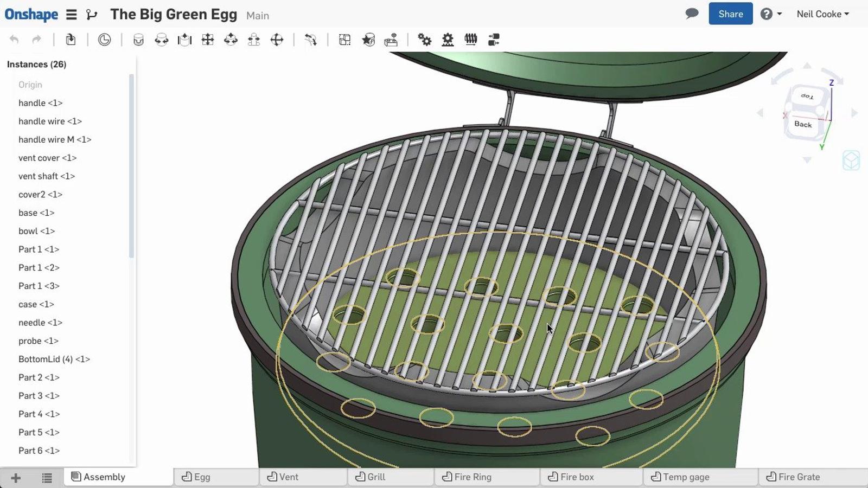This screenshot has width=868, height=488.
Task: Expand the Neil Cooke account dropdown
Action: click(x=822, y=14)
